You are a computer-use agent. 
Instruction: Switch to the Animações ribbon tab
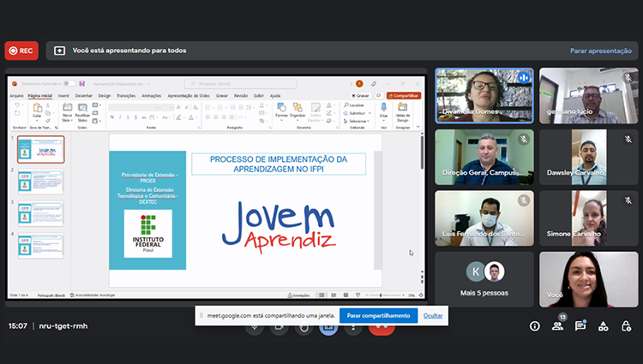click(151, 96)
